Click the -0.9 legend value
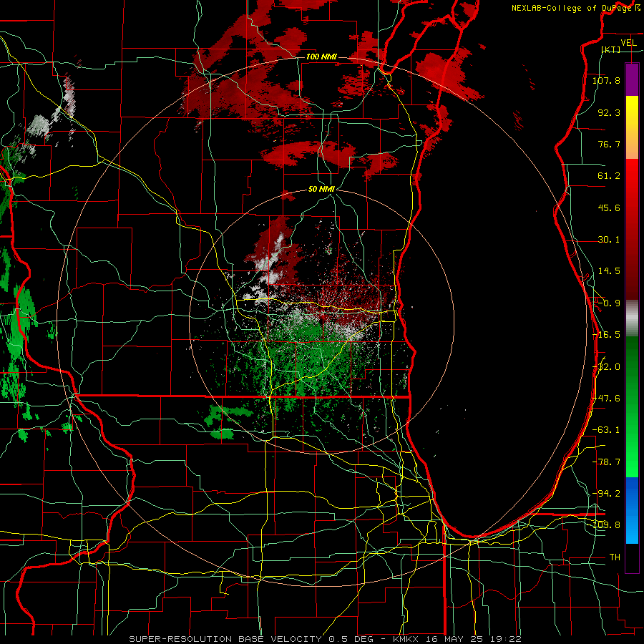The height and width of the screenshot is (644, 644). (x=609, y=303)
